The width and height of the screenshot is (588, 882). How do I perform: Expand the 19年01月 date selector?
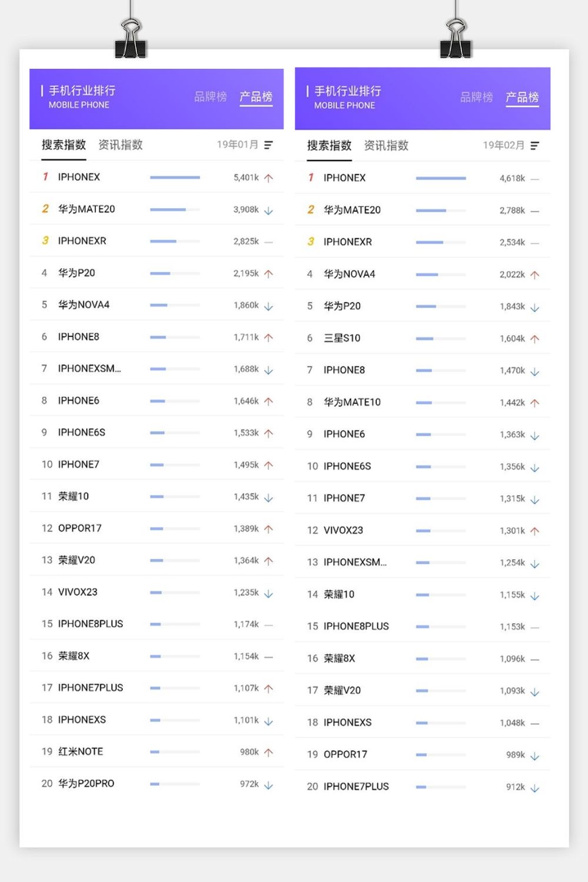pyautogui.click(x=238, y=145)
